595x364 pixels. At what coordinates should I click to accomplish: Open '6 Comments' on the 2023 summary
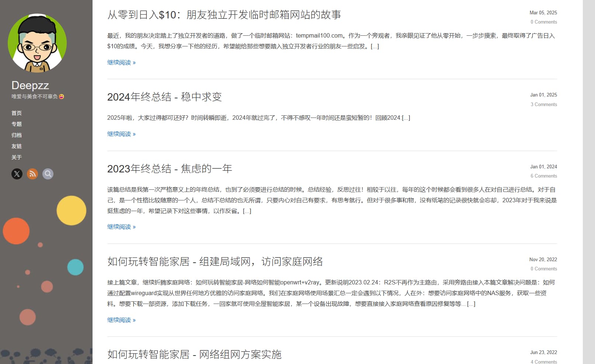[x=543, y=176]
